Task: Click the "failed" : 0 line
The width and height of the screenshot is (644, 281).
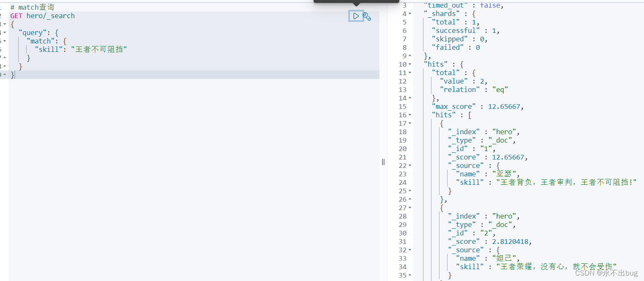Action: 456,47
